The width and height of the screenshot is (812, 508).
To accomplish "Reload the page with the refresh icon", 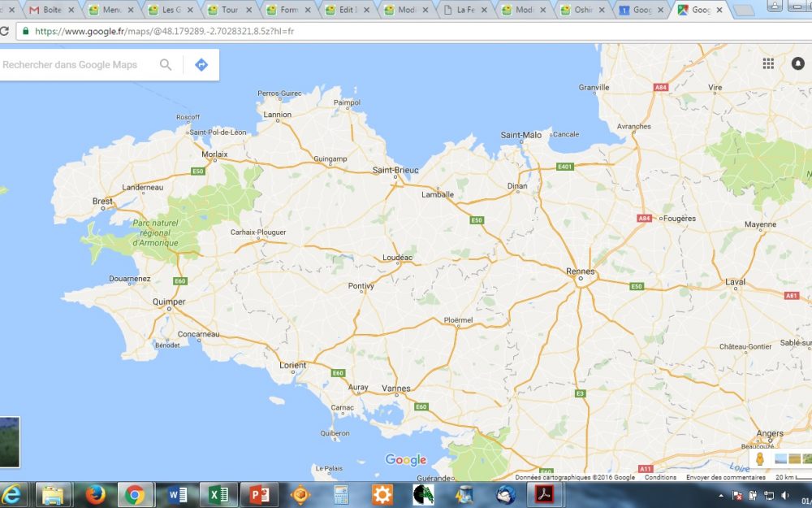I will click(5, 31).
